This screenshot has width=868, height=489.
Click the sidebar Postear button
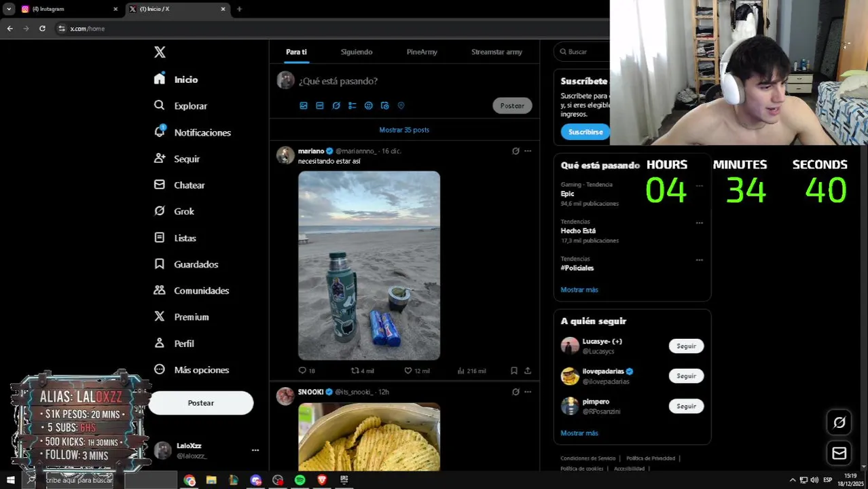click(201, 403)
